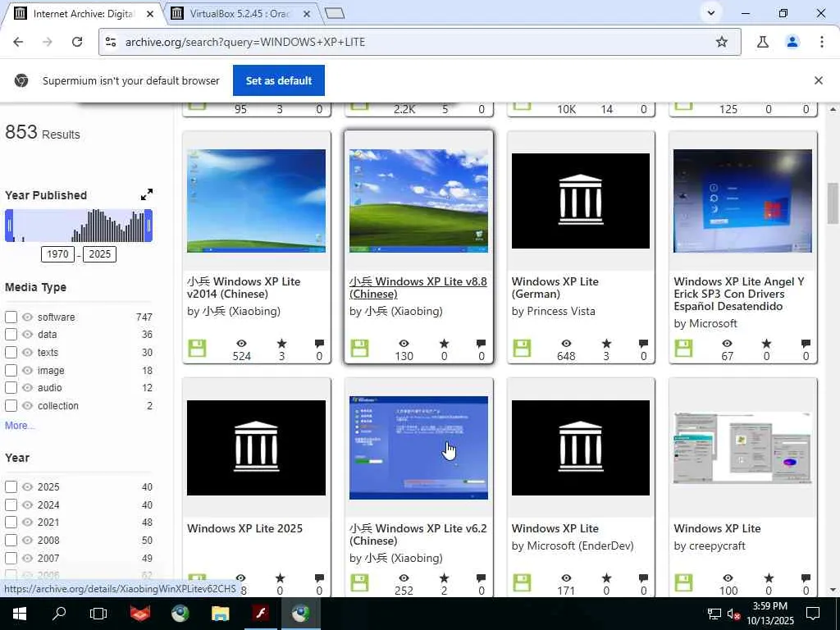
Task: Go back using browser back arrow
Action: tap(18, 42)
